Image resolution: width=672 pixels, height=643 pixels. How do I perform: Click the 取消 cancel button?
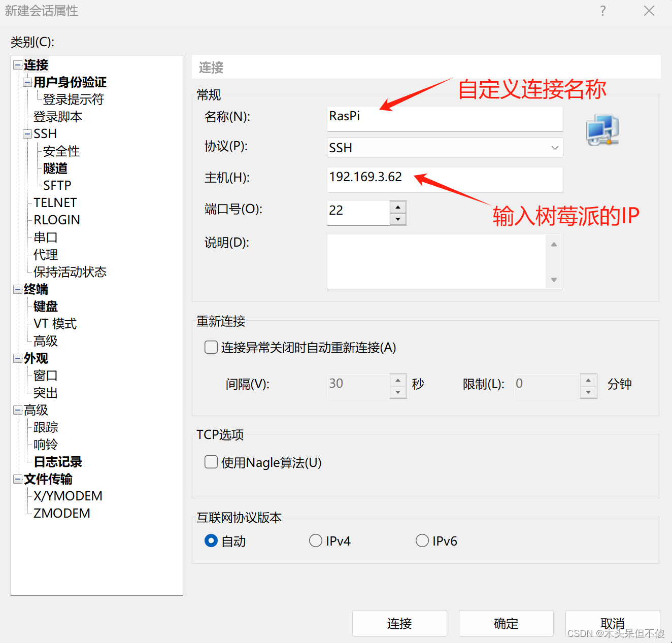(x=612, y=623)
